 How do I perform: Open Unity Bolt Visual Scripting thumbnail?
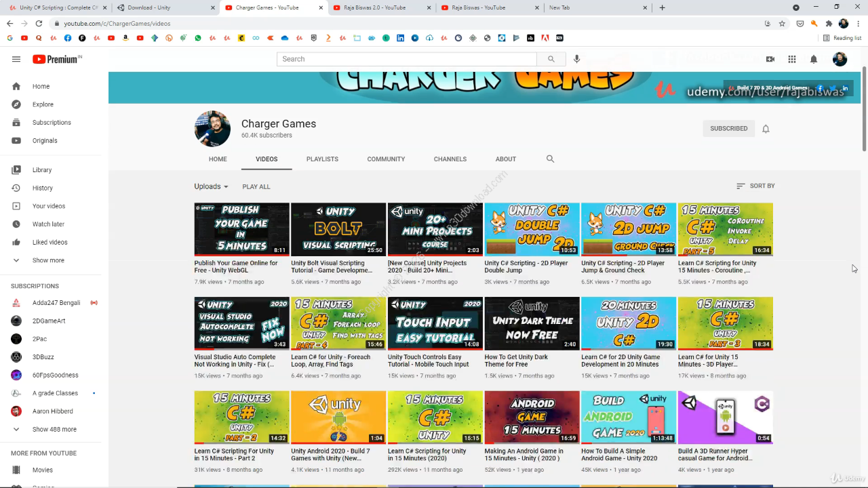338,229
